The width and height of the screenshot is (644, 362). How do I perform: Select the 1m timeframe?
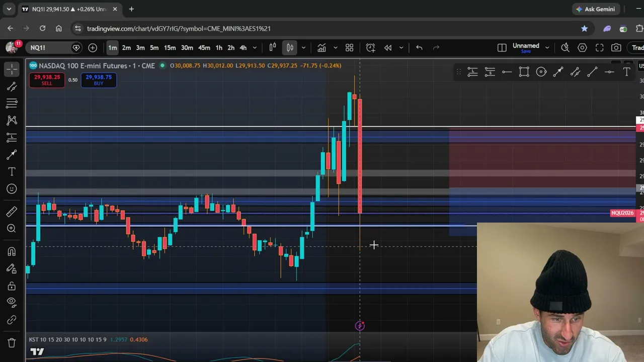112,48
